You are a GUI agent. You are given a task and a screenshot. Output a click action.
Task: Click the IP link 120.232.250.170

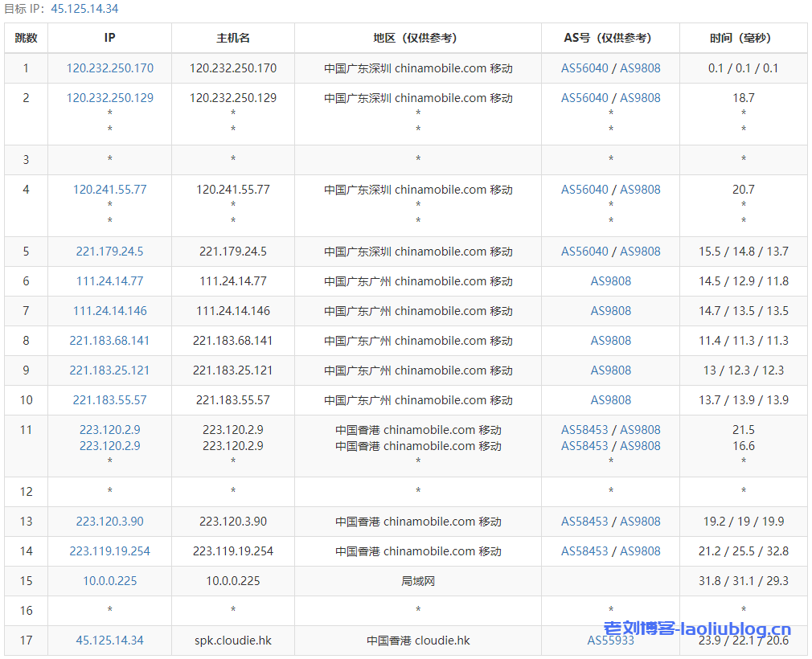[109, 68]
